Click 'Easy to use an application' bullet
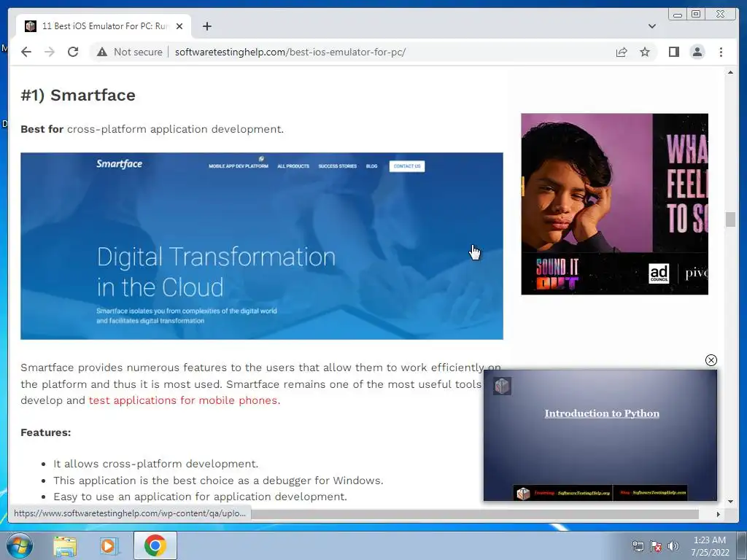The height and width of the screenshot is (560, 747). (200, 497)
